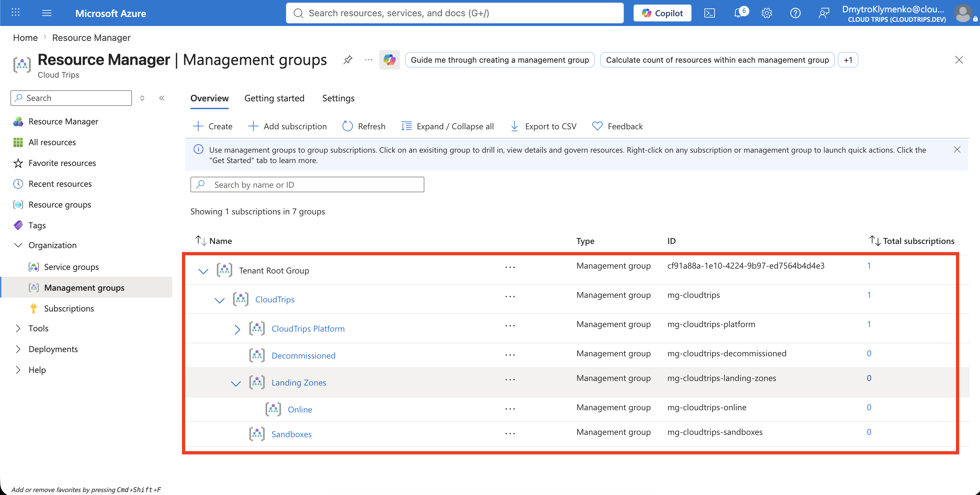Open the help question mark menu

coord(795,13)
